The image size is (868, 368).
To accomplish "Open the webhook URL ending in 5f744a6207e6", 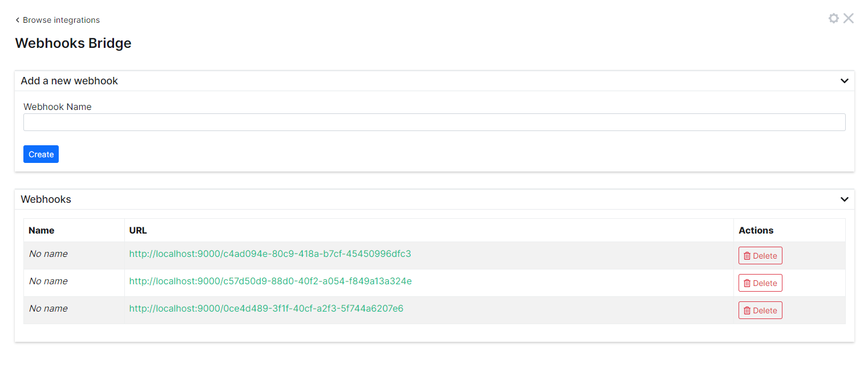I will click(x=266, y=309).
